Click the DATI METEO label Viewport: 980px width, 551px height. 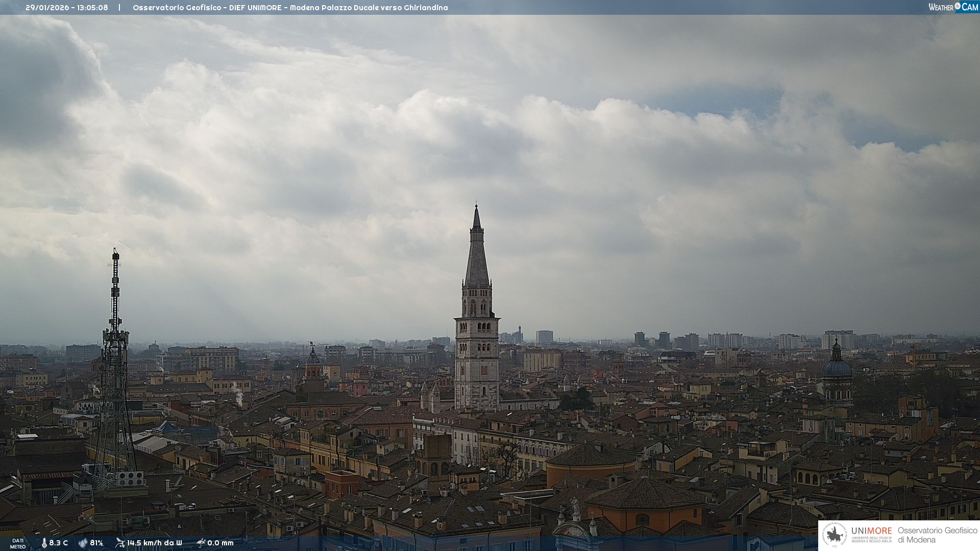tap(18, 543)
